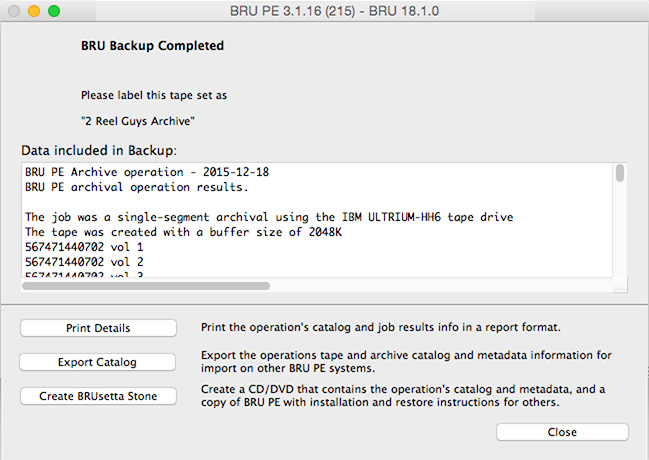The image size is (649, 460).
Task: Click the Data included in Backup label
Action: pos(99,150)
